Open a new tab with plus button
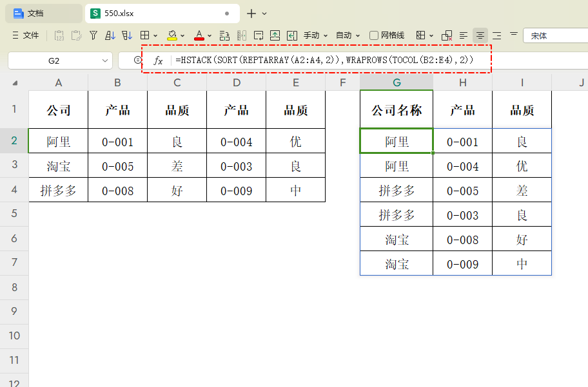 (x=251, y=14)
